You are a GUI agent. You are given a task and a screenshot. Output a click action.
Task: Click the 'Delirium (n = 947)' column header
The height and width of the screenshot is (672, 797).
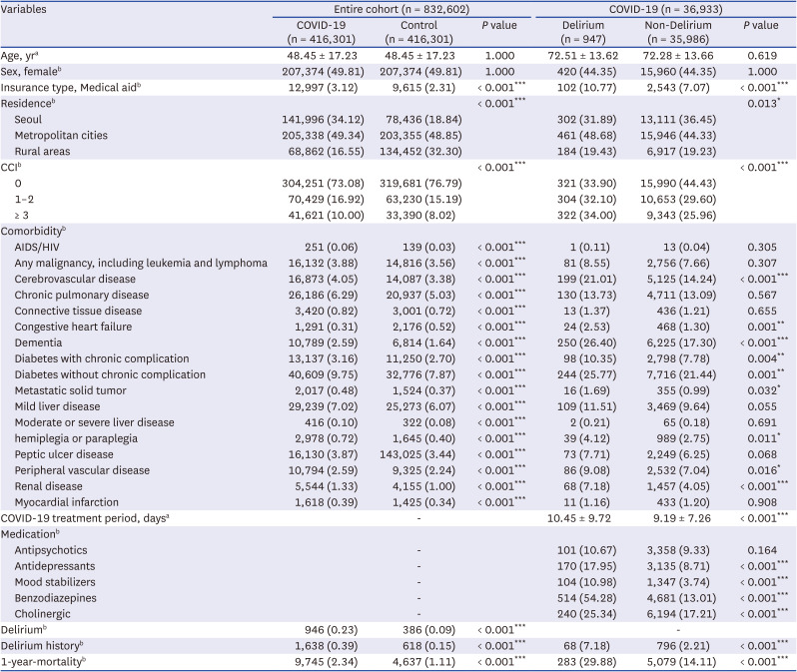tap(583, 32)
